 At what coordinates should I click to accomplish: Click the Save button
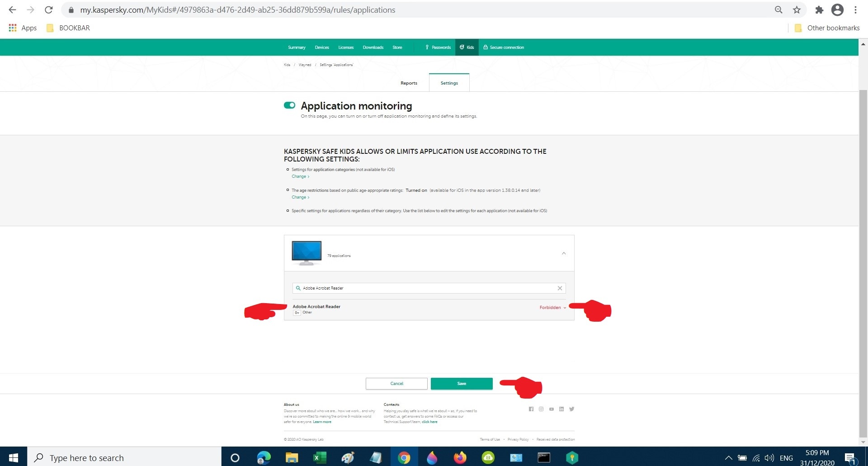point(462,384)
